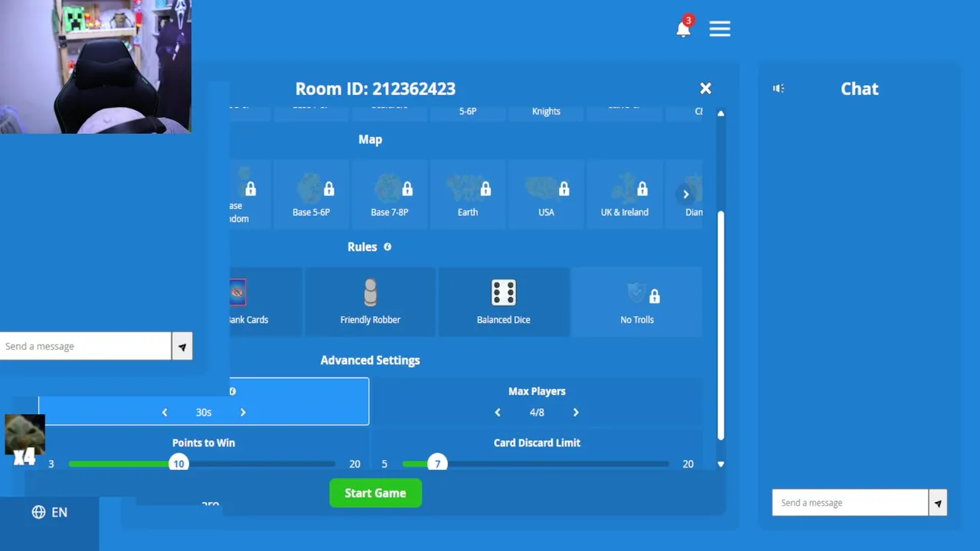Increase Max Players count
Image resolution: width=980 pixels, height=551 pixels.
(x=576, y=412)
